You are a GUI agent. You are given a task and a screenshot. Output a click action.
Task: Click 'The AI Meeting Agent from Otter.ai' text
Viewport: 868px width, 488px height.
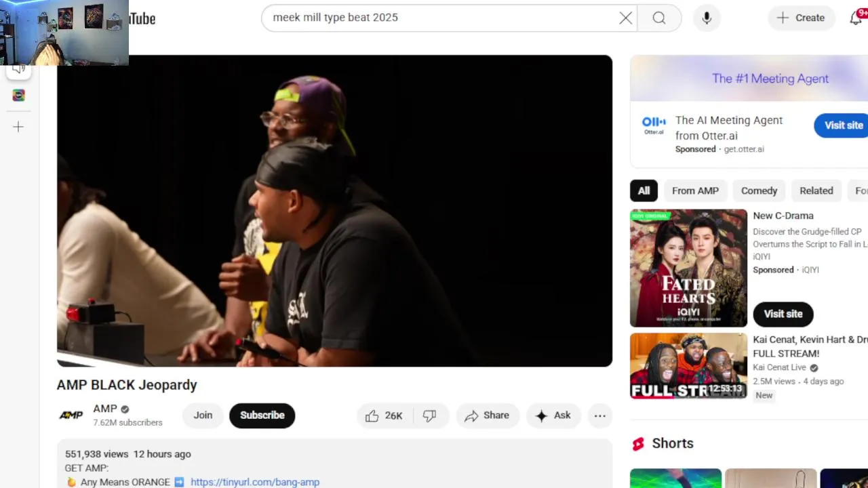729,127
